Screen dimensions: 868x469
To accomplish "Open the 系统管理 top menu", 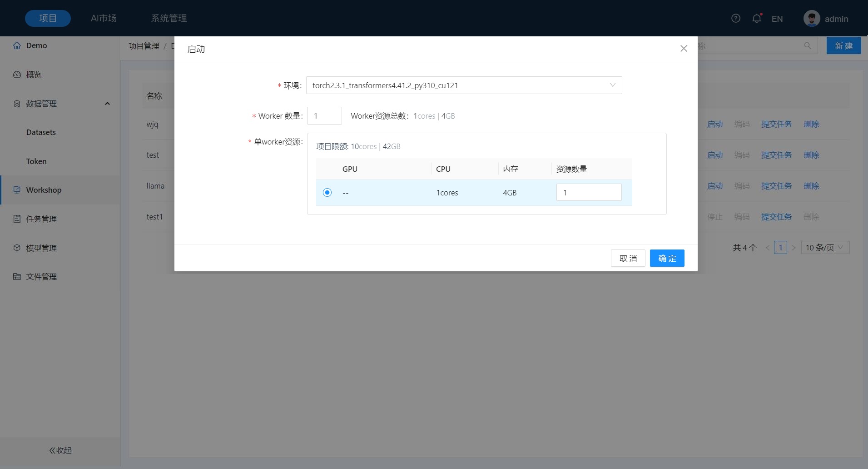I will [169, 19].
